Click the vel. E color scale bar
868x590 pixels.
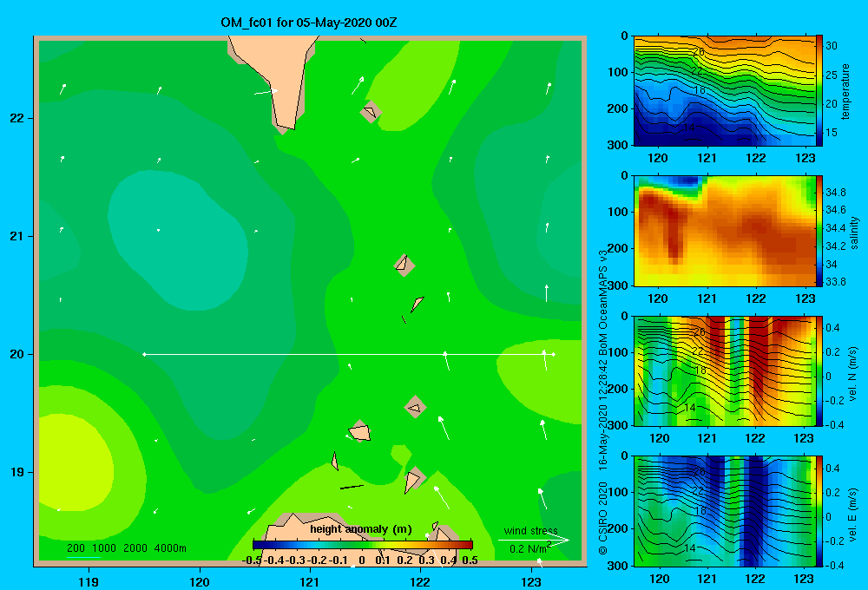tap(819, 511)
